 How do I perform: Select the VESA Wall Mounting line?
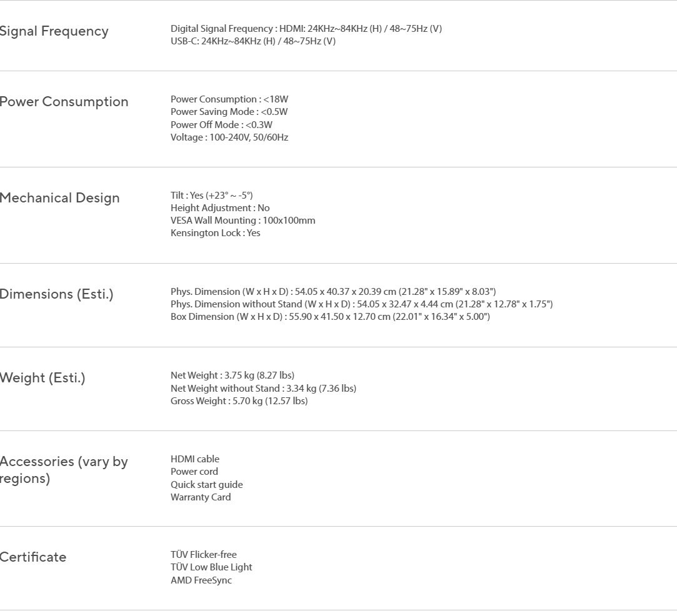(x=243, y=221)
